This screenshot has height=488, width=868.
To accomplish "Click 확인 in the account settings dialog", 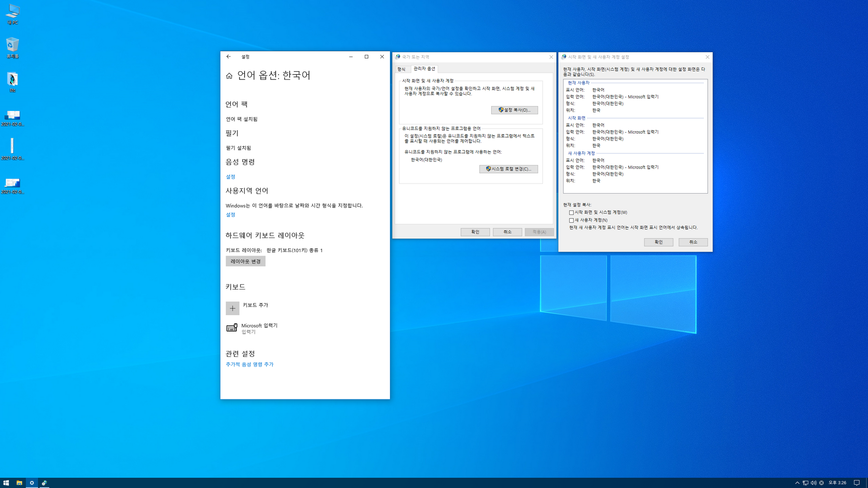I will (x=659, y=242).
